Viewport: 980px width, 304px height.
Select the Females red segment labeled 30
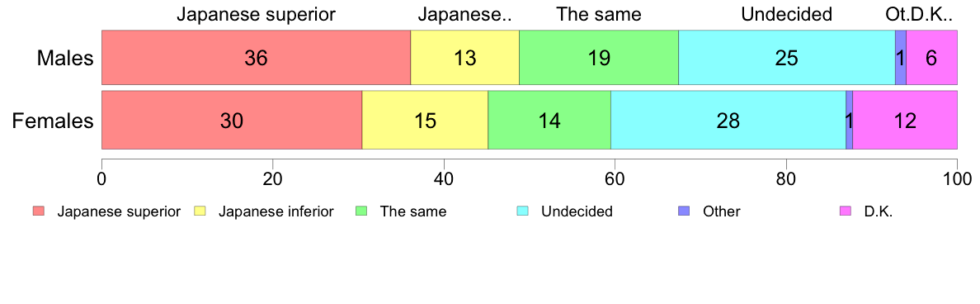tap(232, 120)
